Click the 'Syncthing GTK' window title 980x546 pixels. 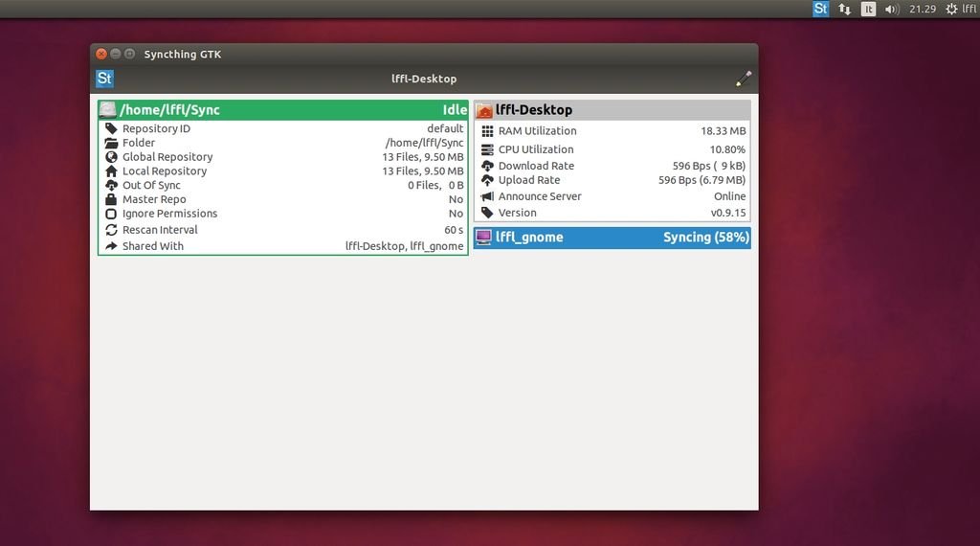(183, 55)
